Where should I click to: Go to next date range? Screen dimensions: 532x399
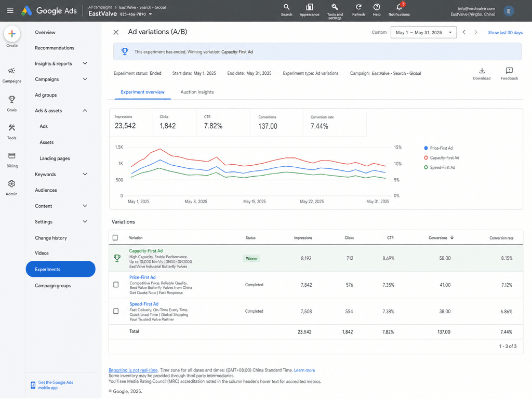click(x=476, y=32)
